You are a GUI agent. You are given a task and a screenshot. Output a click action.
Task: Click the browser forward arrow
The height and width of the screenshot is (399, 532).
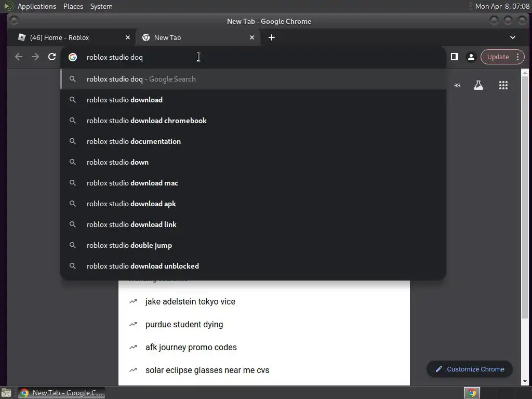coord(35,57)
